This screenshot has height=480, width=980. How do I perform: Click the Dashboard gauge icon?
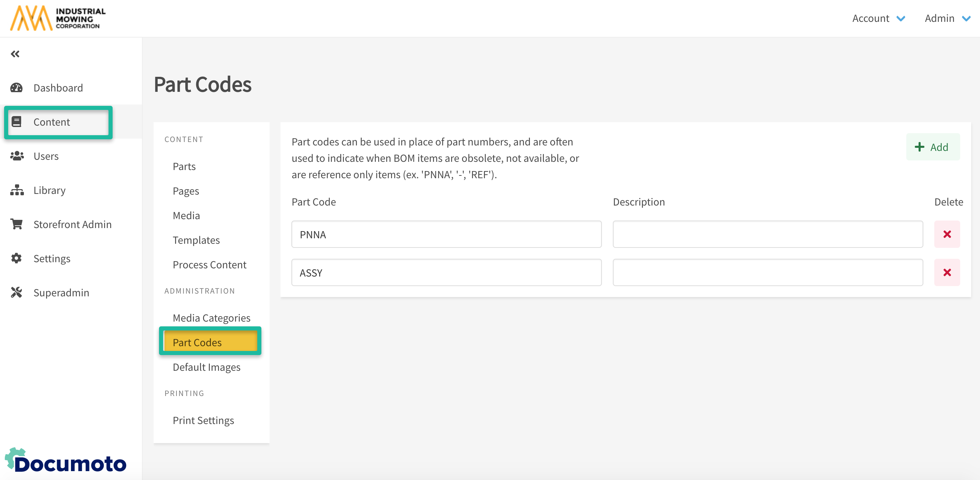click(16, 88)
